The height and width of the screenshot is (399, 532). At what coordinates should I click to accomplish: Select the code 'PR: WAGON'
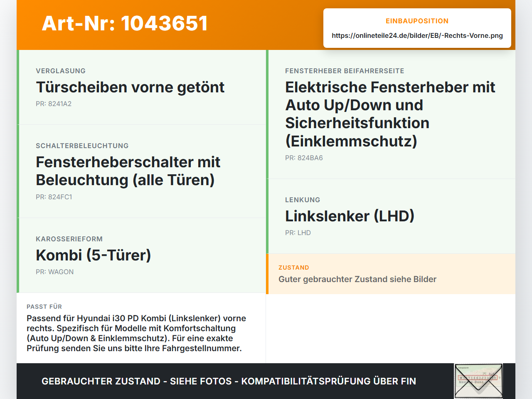coord(55,272)
